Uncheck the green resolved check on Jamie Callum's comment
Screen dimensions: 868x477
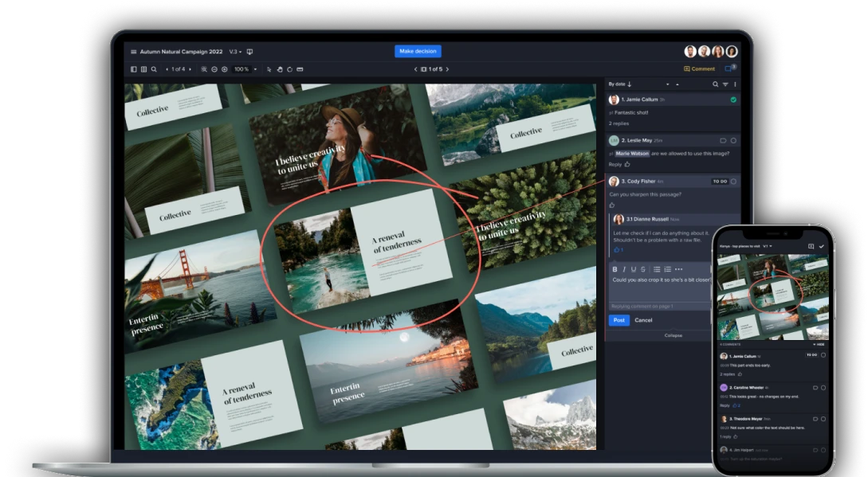(733, 100)
